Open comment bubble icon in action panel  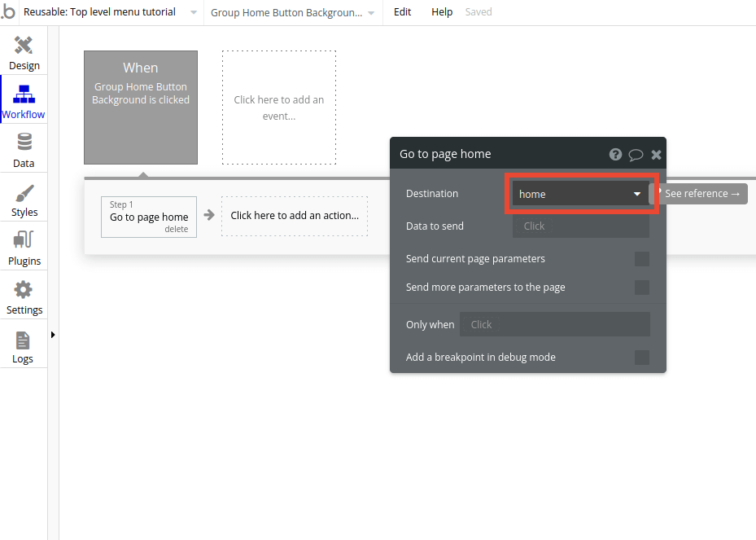(636, 155)
